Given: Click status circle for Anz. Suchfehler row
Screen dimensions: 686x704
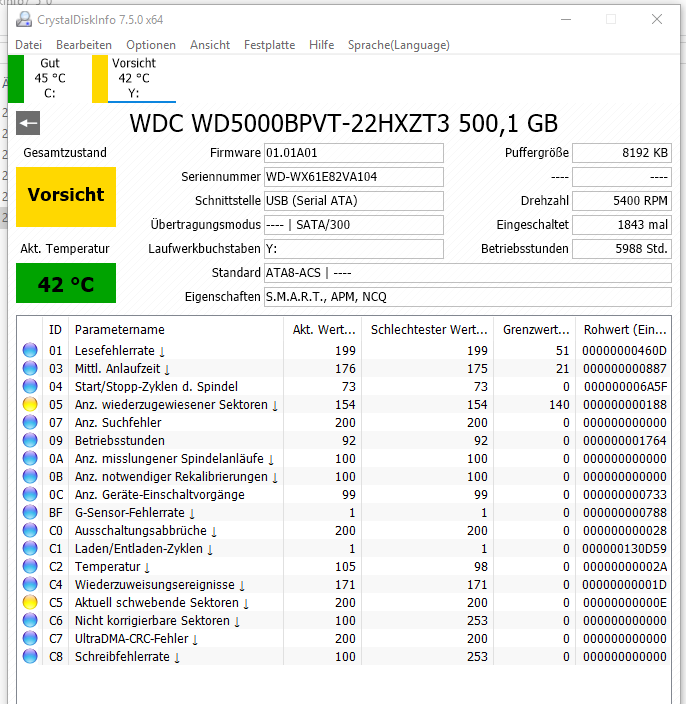Looking at the screenshot, I should coord(30,422).
